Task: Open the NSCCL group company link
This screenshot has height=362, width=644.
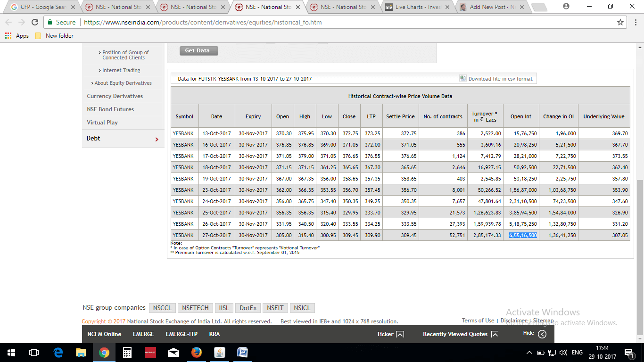Action: 163,308
